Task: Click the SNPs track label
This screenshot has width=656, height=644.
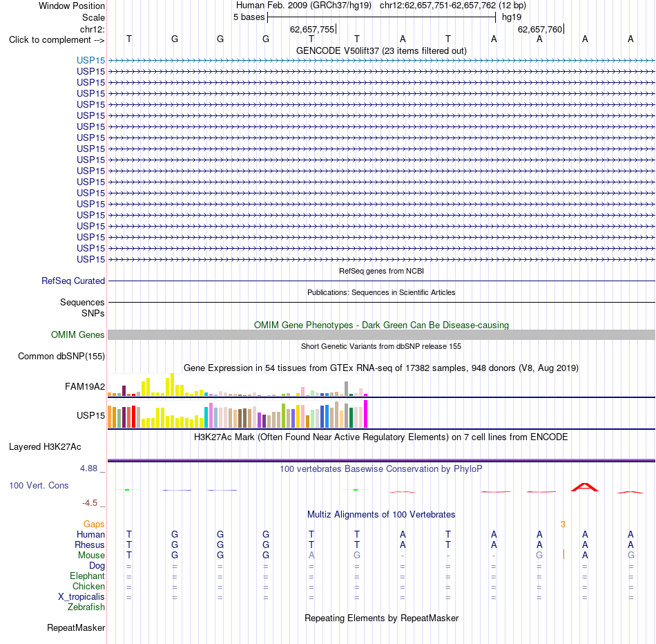Action: pyautogui.click(x=93, y=313)
